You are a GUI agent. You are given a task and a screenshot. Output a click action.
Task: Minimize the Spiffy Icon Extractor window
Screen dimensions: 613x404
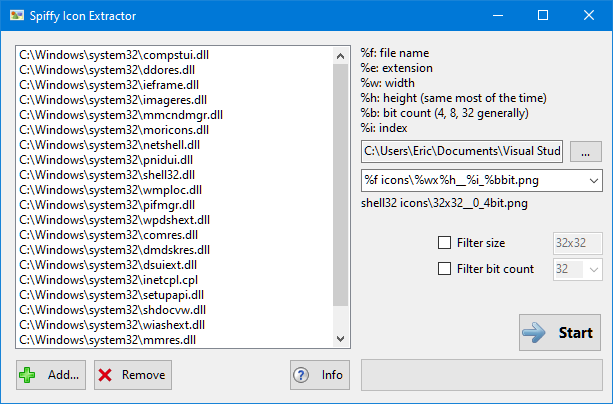(498, 15)
